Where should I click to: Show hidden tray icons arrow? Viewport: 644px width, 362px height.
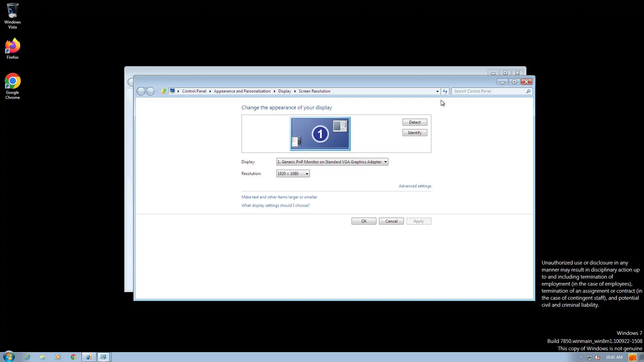click(x=581, y=357)
